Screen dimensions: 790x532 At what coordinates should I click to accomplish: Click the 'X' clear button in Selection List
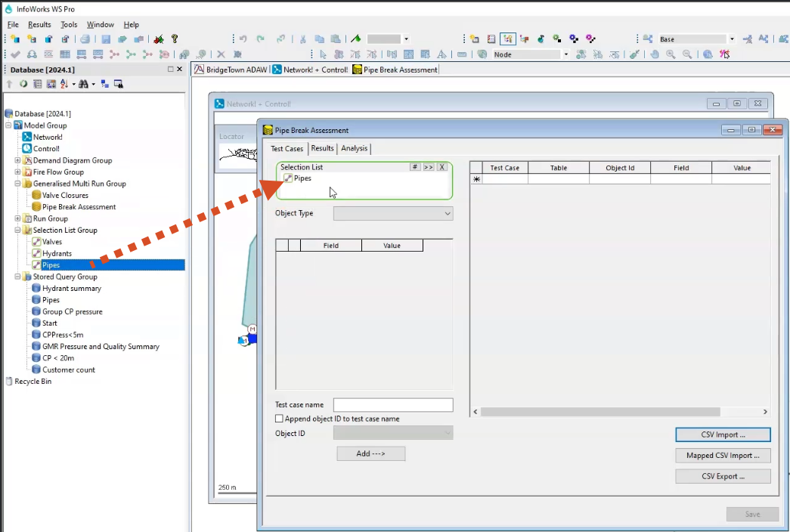point(441,167)
